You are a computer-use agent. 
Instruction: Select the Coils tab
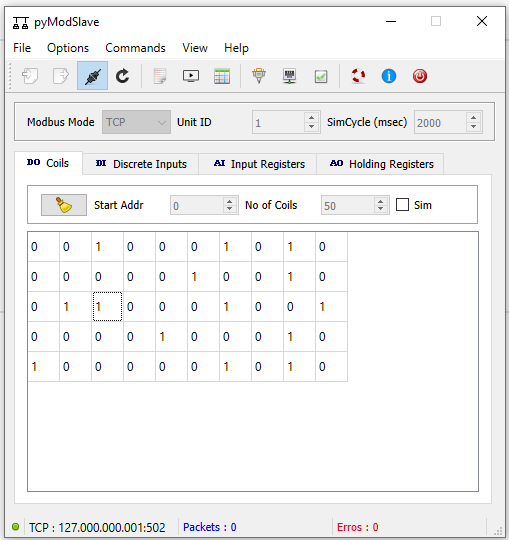(x=49, y=163)
